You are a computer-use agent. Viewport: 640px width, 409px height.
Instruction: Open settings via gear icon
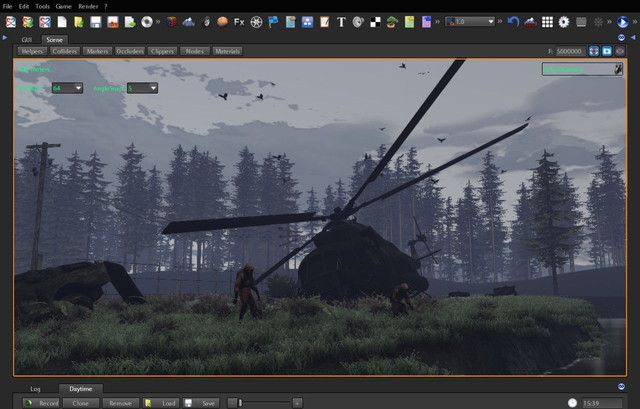[563, 21]
